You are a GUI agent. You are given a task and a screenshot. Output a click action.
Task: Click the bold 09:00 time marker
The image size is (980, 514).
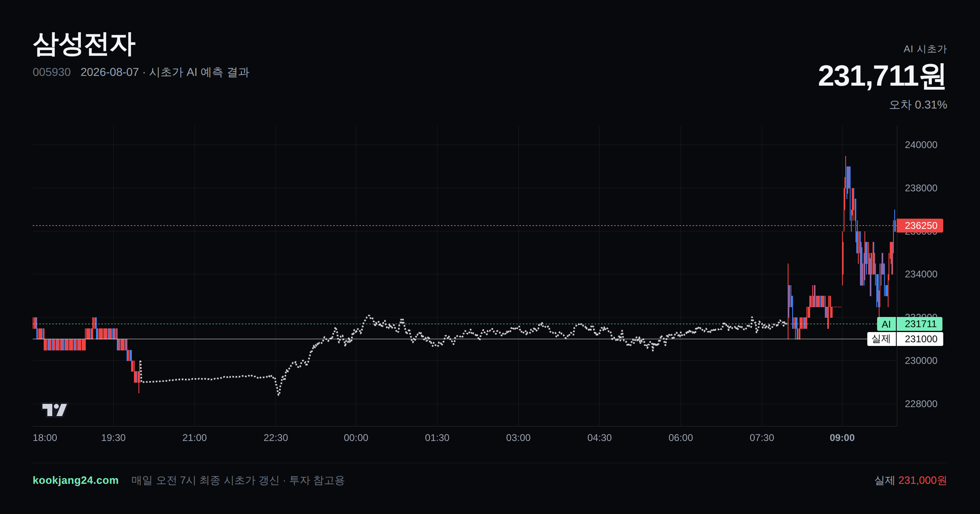(842, 438)
